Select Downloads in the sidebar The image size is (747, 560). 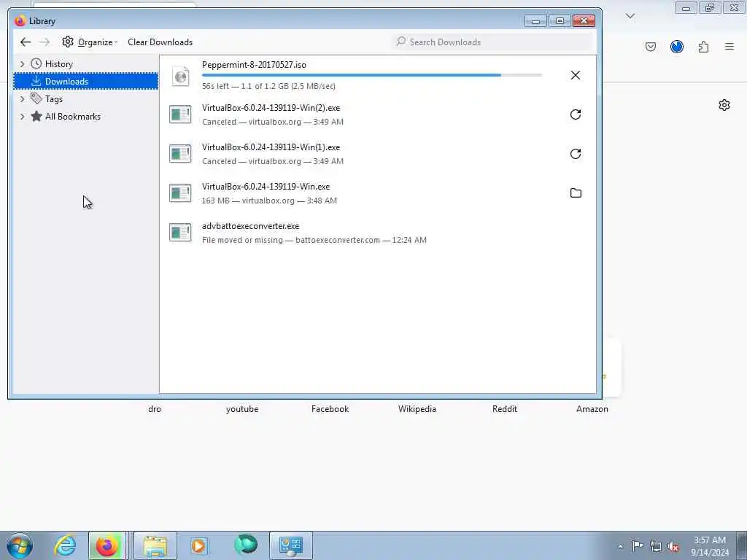(86, 82)
